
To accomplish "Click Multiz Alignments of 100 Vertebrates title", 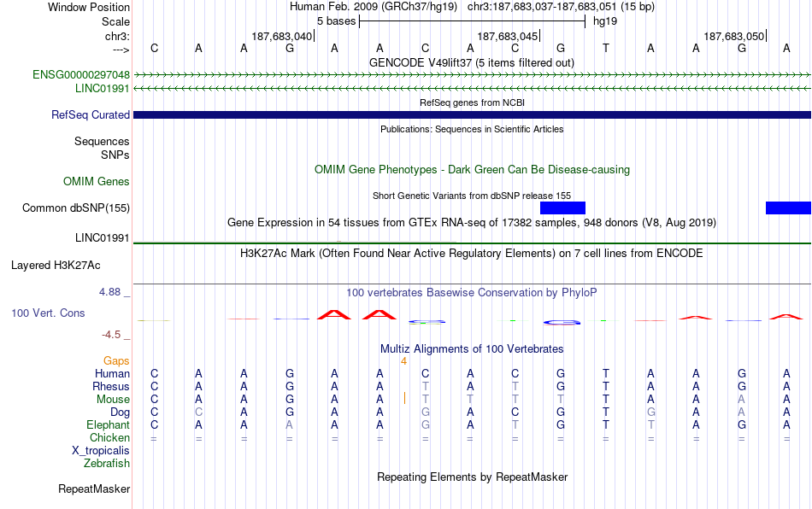I will pos(472,348).
